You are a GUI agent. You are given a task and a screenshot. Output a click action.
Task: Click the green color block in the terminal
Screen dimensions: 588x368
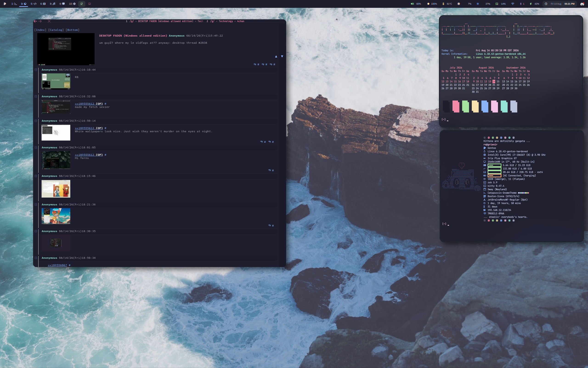465,106
